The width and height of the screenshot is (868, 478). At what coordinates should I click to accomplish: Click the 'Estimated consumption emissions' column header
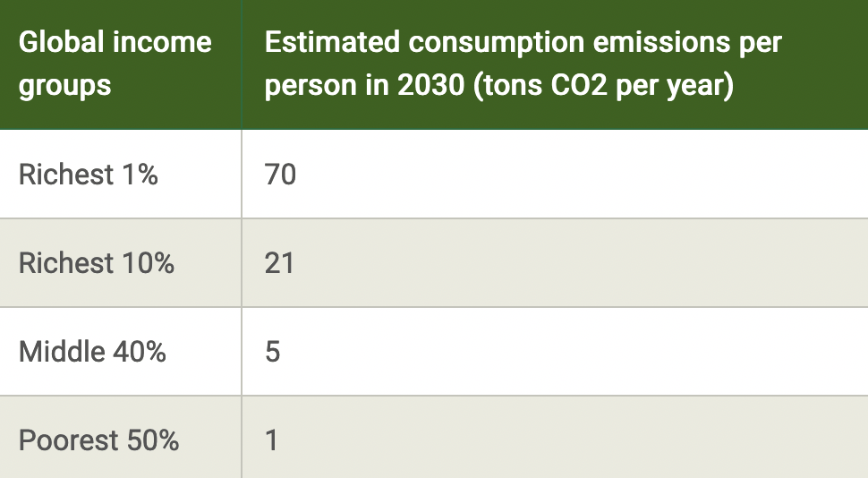tap(523, 64)
